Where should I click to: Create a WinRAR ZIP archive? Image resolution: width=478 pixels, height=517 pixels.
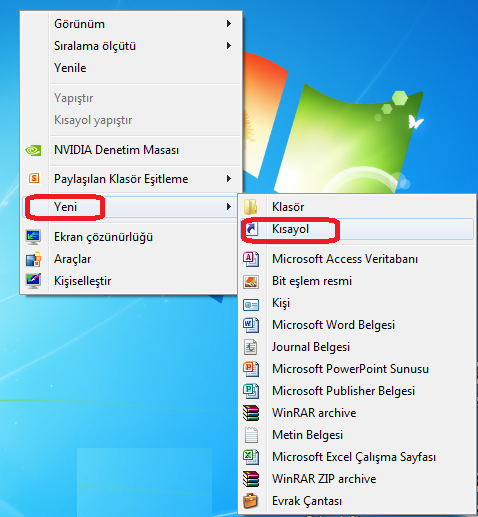(357, 479)
